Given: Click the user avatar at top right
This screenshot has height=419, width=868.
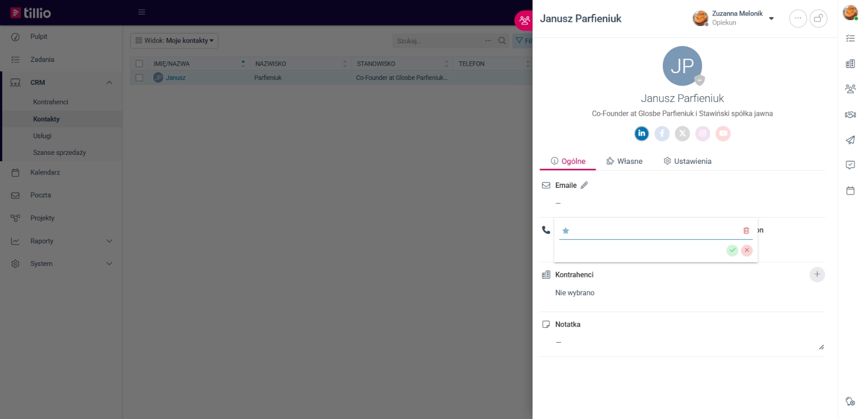Looking at the screenshot, I should (x=850, y=12).
